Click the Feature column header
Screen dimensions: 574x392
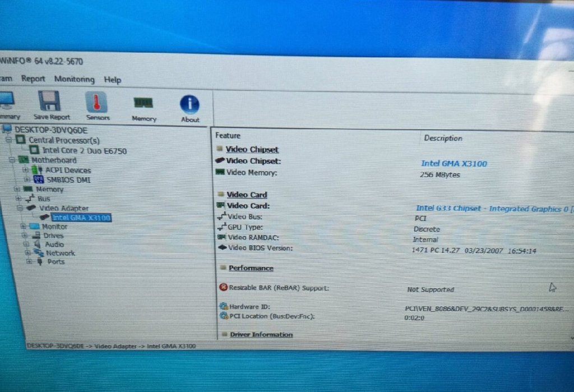pyautogui.click(x=228, y=136)
